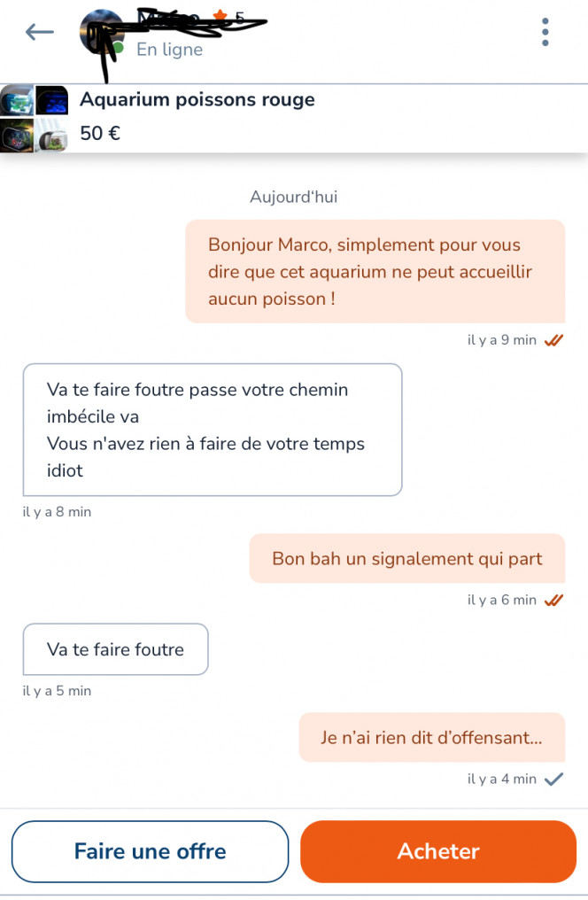Click the orange 'Acheter' button
Screen dimensions: 588x900
(x=438, y=851)
